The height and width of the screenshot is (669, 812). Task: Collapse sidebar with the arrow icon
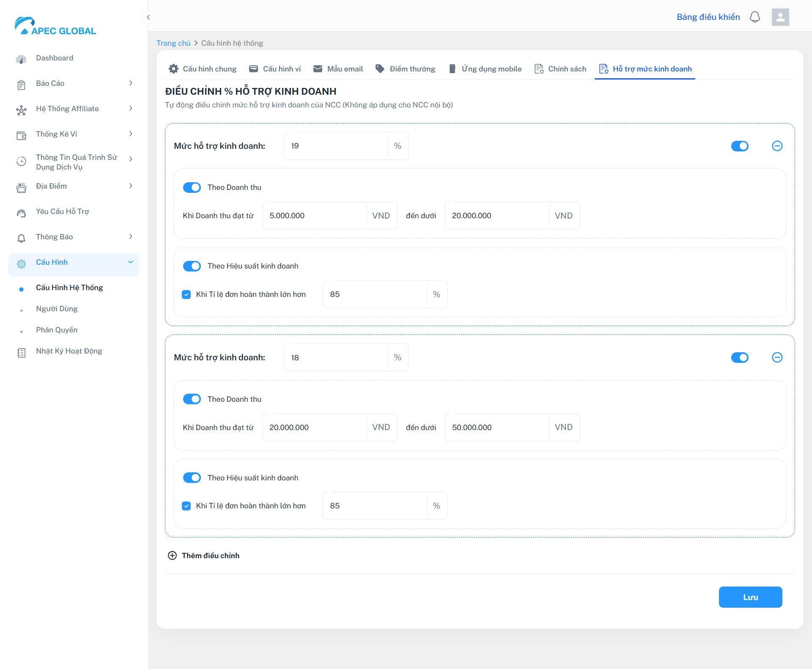coord(148,17)
